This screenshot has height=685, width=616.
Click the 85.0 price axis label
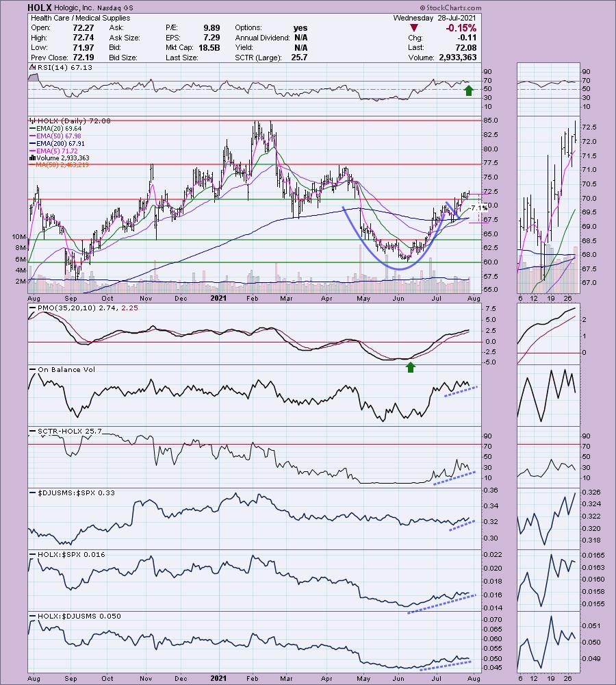[x=491, y=121]
